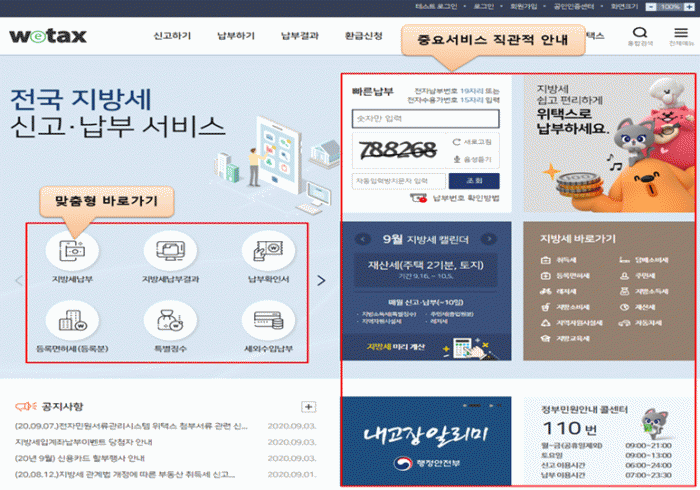
Task: Select the 납부확인서 shortcut icon
Action: pyautogui.click(x=268, y=251)
